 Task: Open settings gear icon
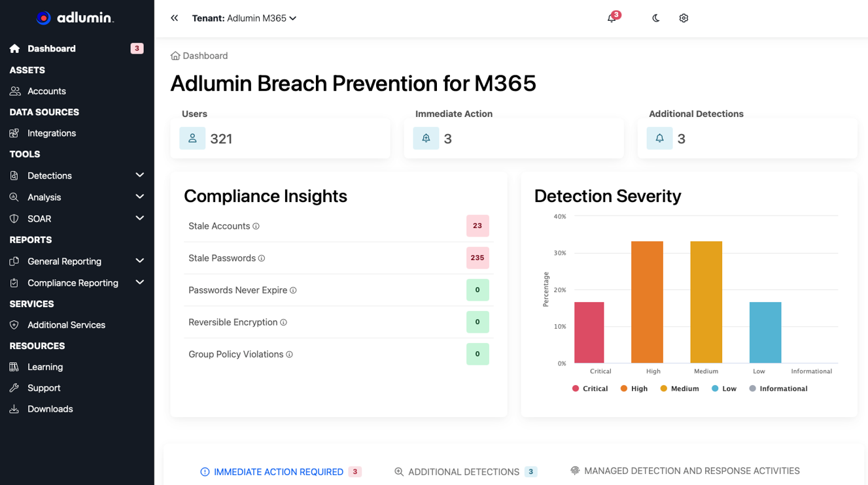684,18
